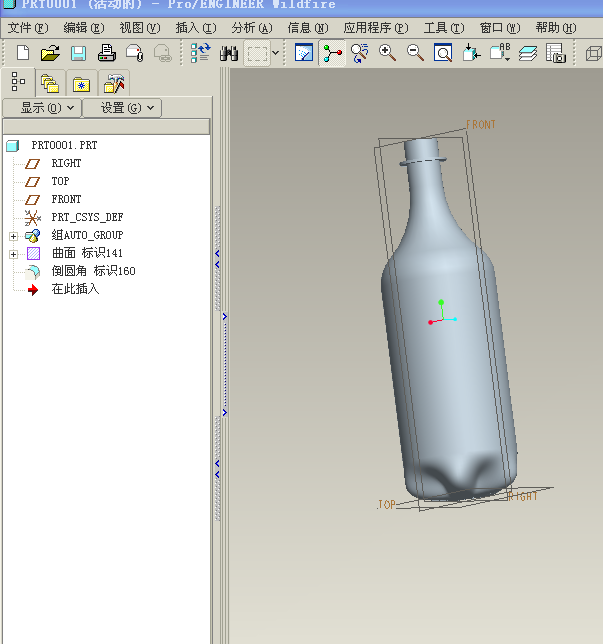The width and height of the screenshot is (603, 644).
Task: Select the 倒圆角 标识160 feature in tree
Action: point(92,271)
